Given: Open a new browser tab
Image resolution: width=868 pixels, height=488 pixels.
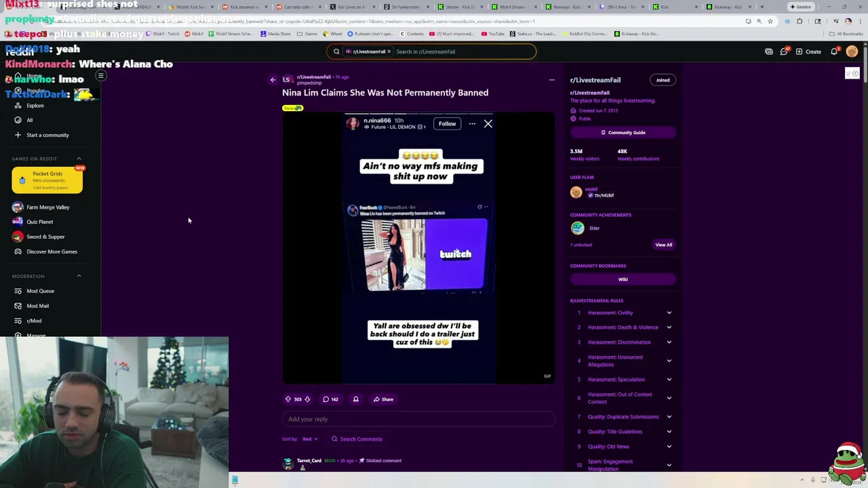Looking at the screenshot, I should pyautogui.click(x=762, y=7).
